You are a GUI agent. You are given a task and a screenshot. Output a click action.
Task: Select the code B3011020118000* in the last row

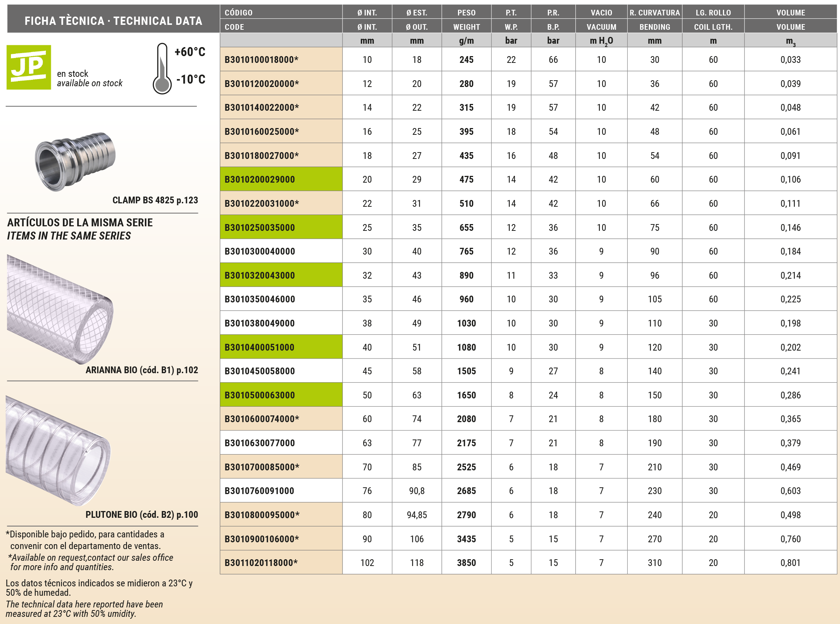(x=261, y=563)
